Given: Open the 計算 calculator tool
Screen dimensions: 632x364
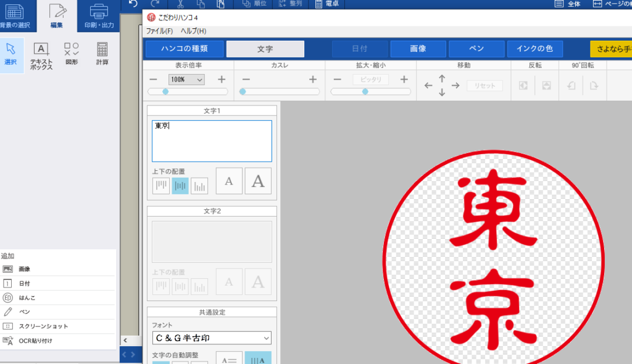Looking at the screenshot, I should [102, 54].
